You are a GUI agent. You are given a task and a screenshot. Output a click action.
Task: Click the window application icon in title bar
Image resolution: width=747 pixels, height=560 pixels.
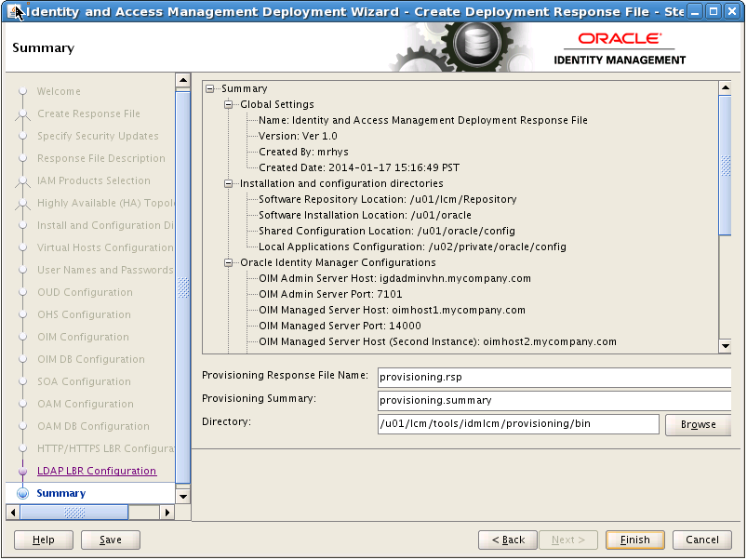click(14, 11)
